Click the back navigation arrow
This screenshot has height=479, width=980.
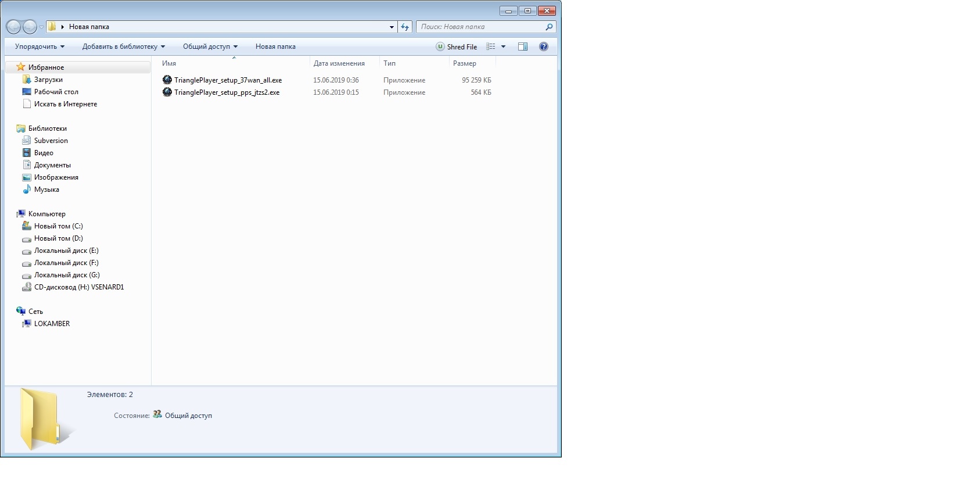(x=13, y=27)
